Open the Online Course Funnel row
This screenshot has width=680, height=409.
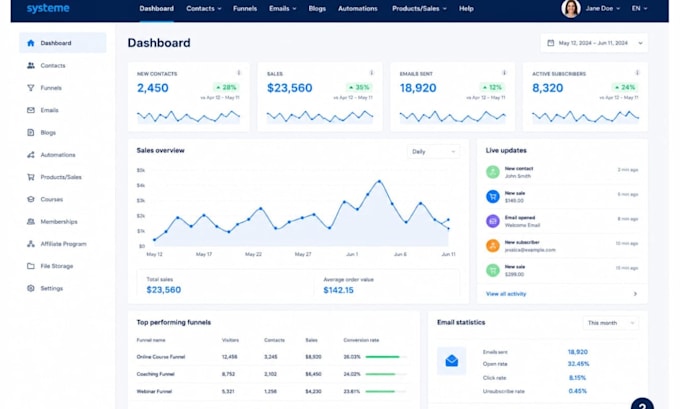tap(272, 357)
